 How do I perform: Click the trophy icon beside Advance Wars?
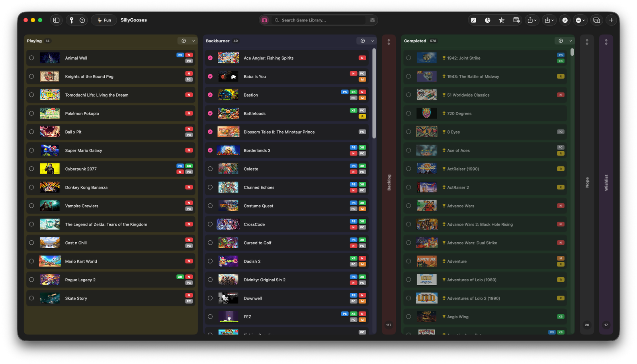(444, 206)
